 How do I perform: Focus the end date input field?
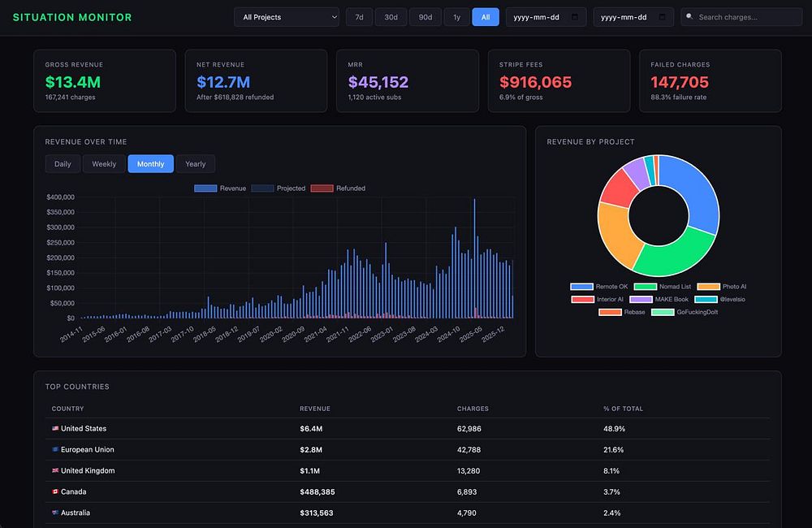pos(633,17)
